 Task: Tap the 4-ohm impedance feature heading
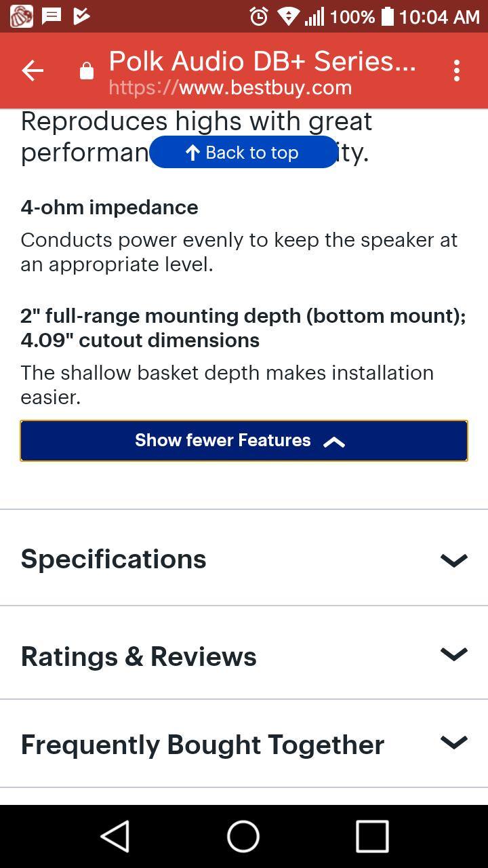(109, 208)
